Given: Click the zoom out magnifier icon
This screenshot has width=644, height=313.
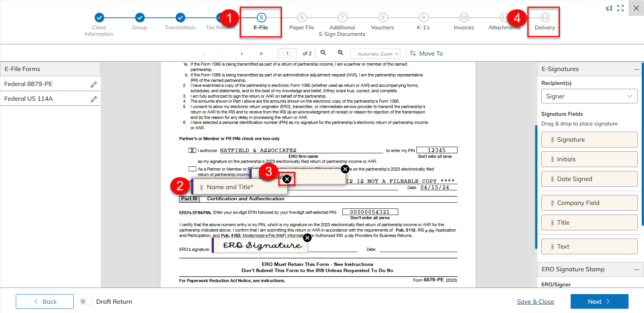Looking at the screenshot, I should tap(323, 53).
